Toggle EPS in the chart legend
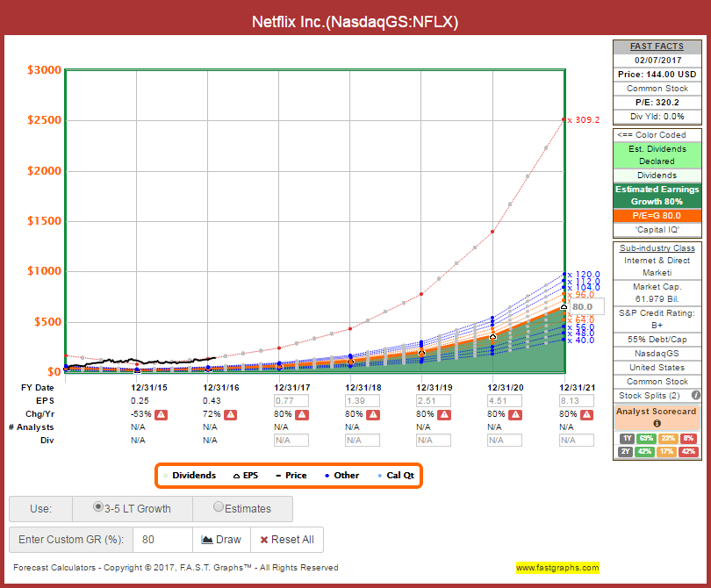 click(x=245, y=476)
